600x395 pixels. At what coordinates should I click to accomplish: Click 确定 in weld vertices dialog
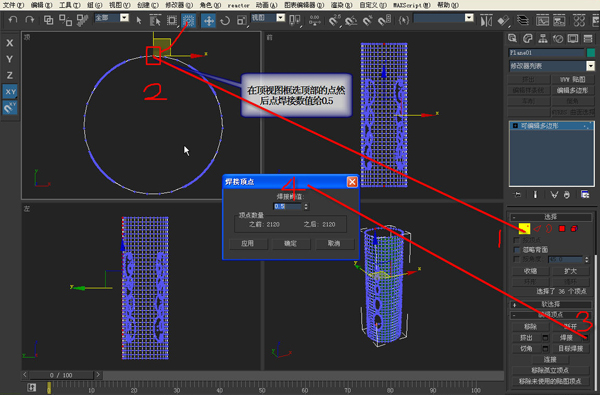pyautogui.click(x=290, y=243)
